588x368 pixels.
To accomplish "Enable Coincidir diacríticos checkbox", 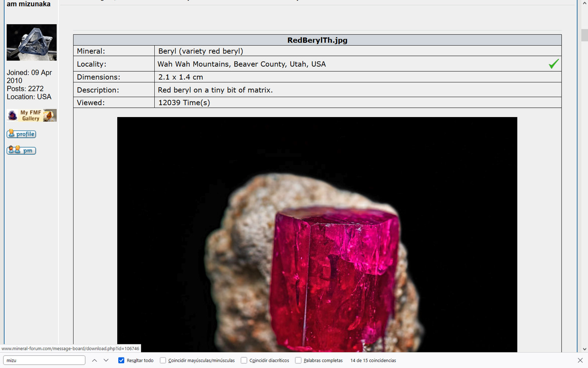I will [x=244, y=360].
